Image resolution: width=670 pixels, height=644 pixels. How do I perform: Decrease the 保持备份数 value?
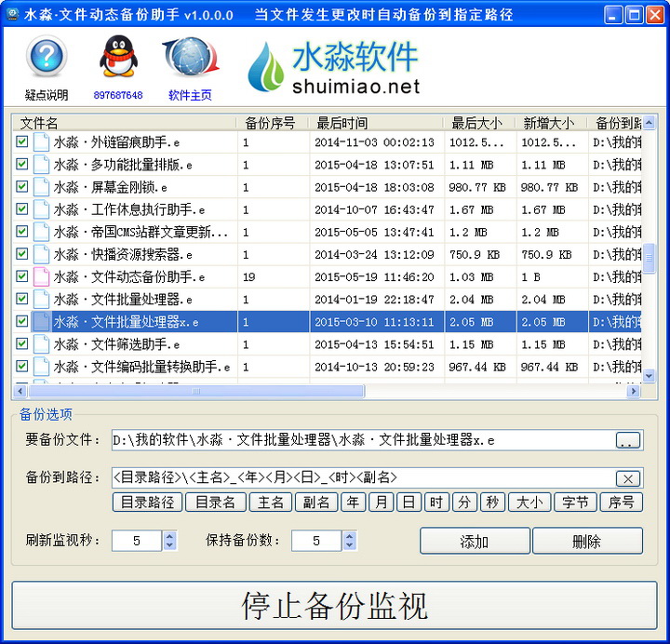(x=350, y=545)
